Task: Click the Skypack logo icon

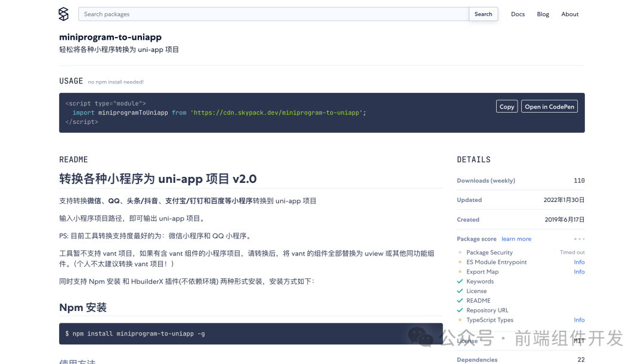Action: click(x=64, y=14)
